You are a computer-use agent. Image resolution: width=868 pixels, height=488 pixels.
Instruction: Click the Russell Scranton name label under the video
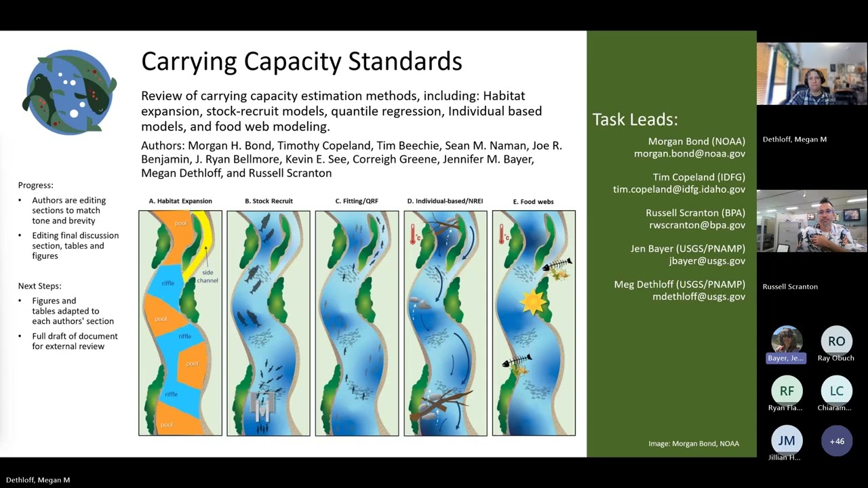[790, 287]
